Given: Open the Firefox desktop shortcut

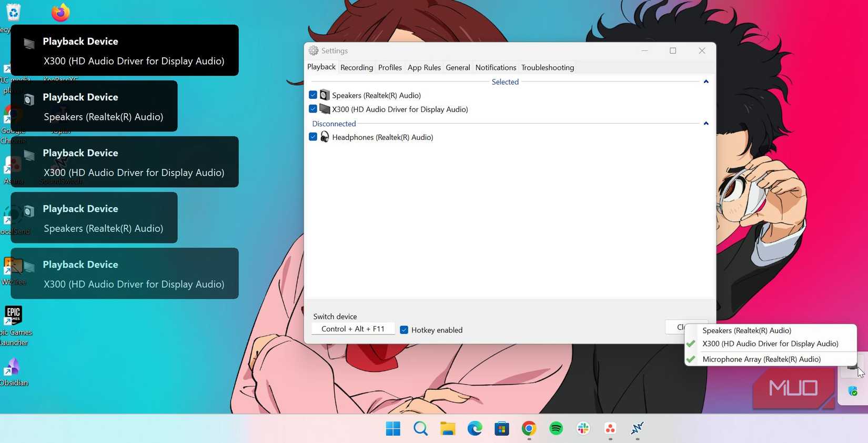Looking at the screenshot, I should point(60,13).
